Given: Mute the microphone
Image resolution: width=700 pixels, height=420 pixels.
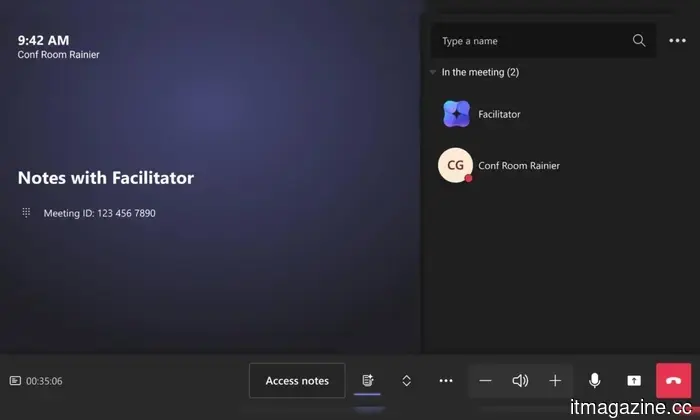Looking at the screenshot, I should tap(595, 381).
